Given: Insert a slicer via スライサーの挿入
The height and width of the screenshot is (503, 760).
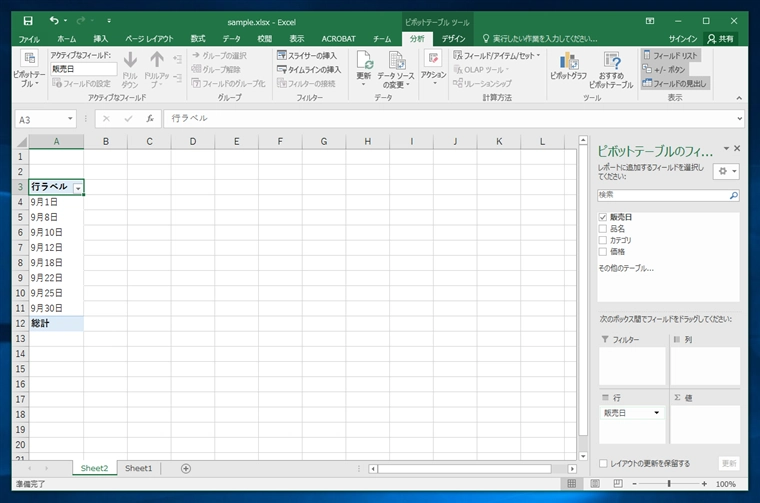Looking at the screenshot, I should [x=309, y=55].
